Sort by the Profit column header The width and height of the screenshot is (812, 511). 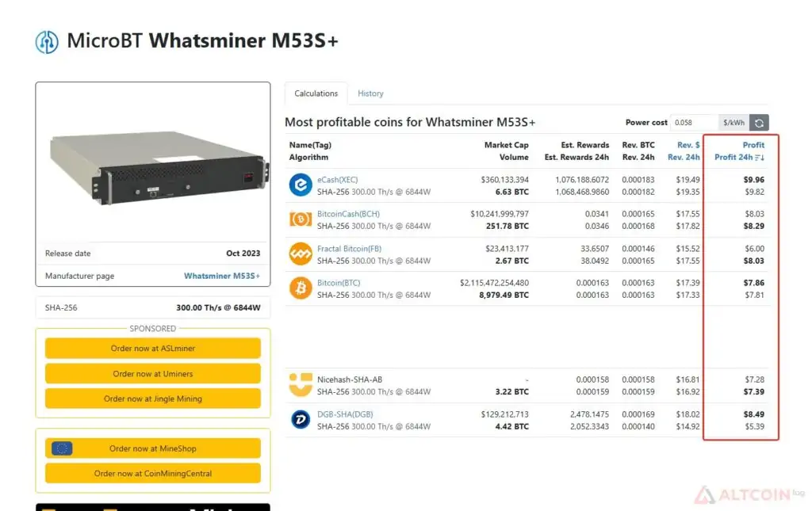pos(753,145)
